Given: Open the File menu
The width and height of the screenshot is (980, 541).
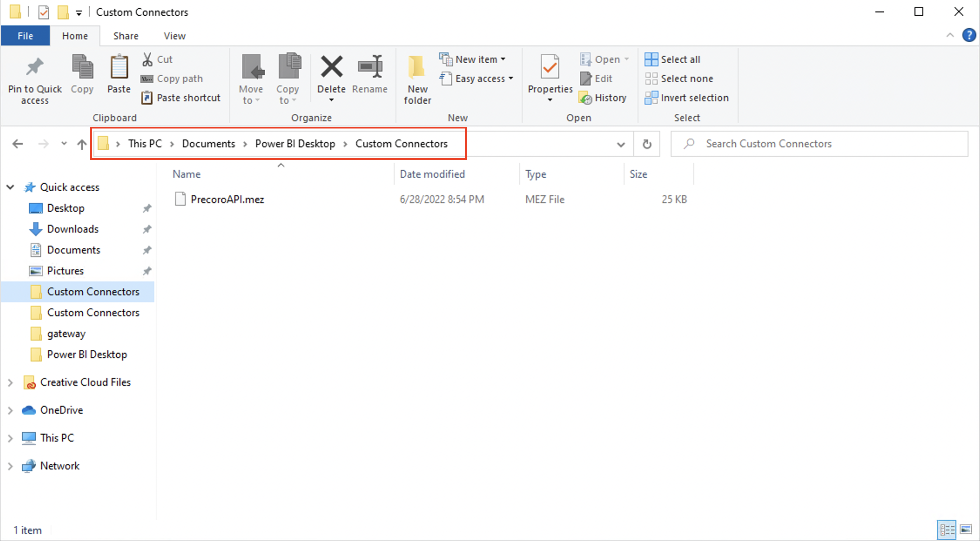Looking at the screenshot, I should click(25, 36).
